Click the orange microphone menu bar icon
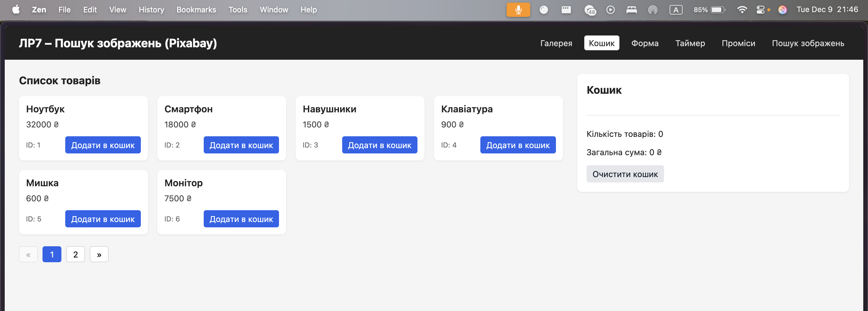 click(518, 9)
